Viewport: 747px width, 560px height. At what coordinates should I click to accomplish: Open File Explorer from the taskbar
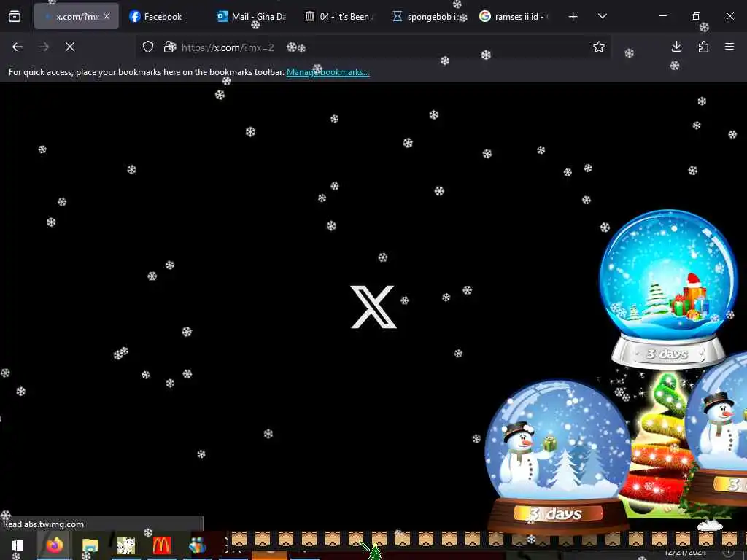tap(90, 545)
